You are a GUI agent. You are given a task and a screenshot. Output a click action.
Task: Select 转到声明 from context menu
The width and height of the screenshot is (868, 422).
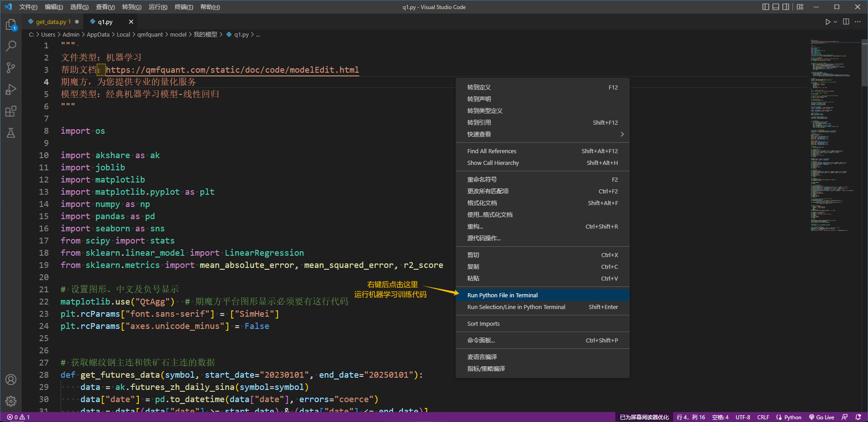542,99
